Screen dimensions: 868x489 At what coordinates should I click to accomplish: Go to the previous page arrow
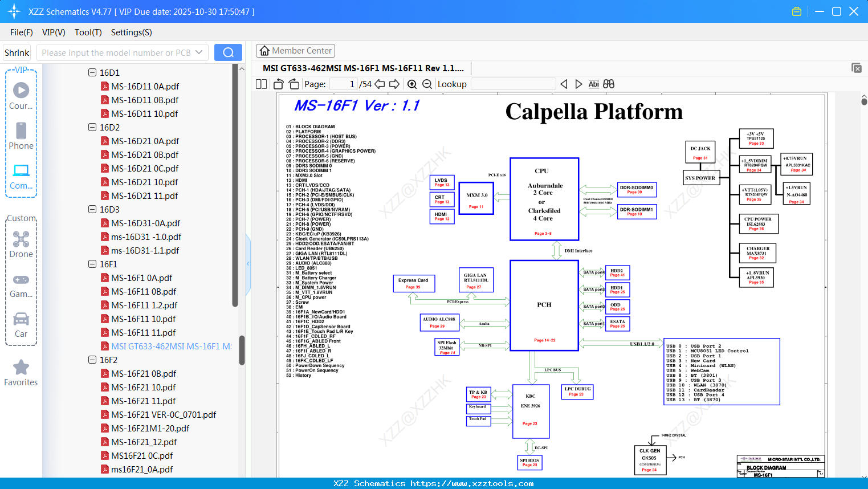click(380, 84)
